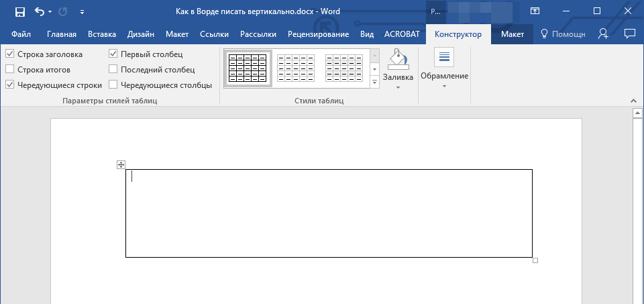Switch to the Вставка tab
The image size is (644, 304).
coord(102,34)
